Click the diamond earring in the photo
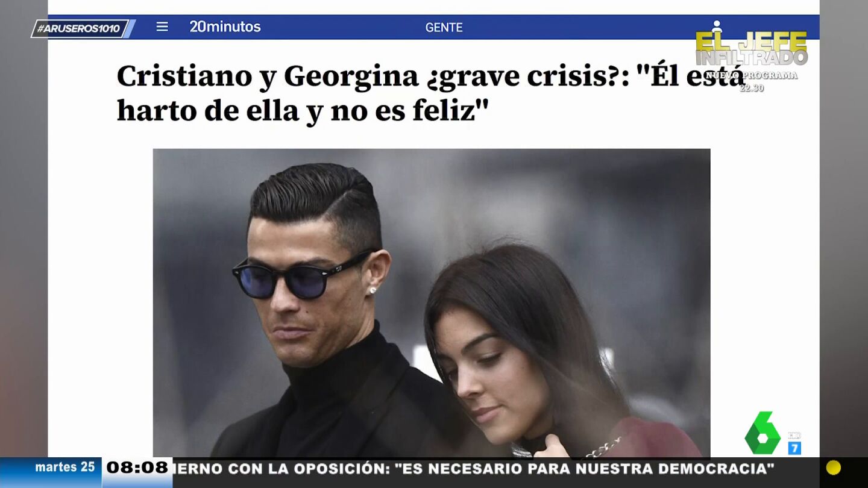This screenshot has height=488, width=868. [x=373, y=290]
